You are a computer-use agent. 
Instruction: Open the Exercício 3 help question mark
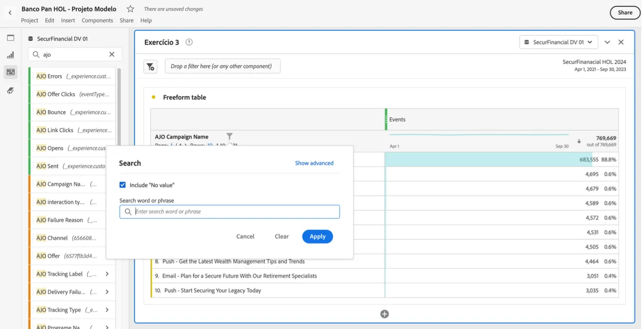(189, 42)
